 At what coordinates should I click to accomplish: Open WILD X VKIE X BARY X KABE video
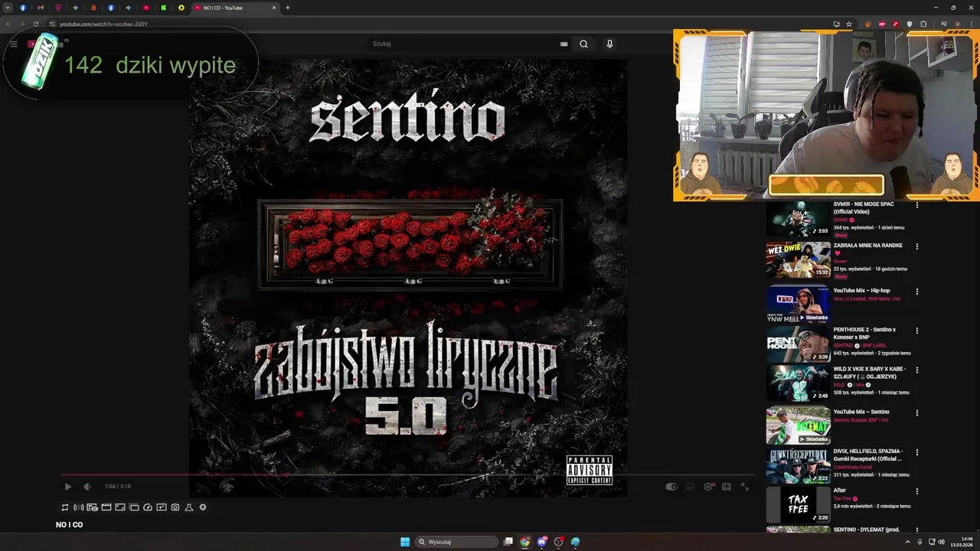(x=798, y=383)
